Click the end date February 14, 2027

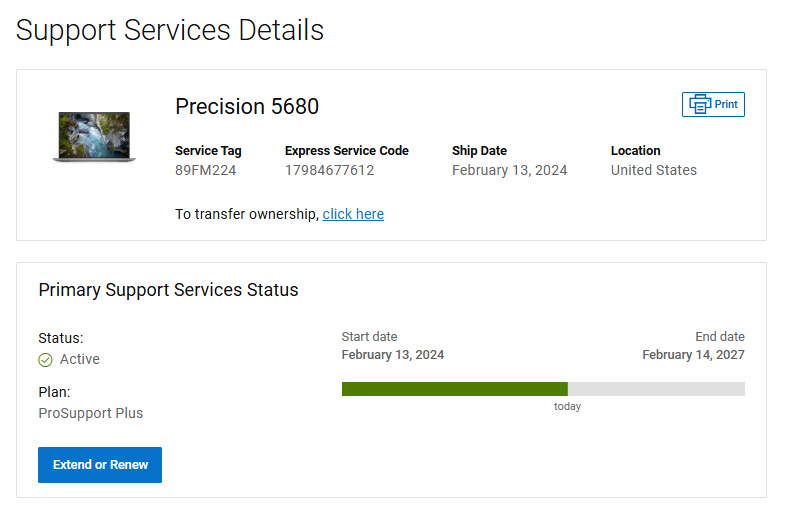click(693, 355)
